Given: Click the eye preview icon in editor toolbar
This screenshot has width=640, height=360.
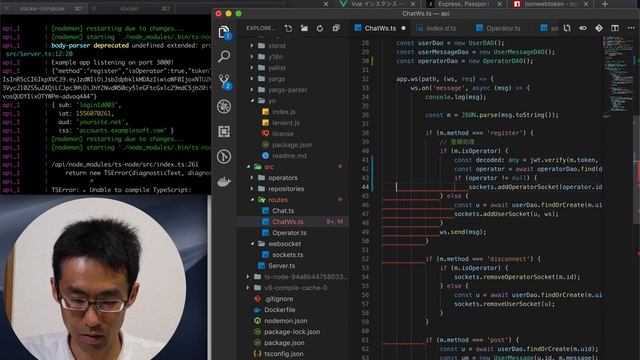Looking at the screenshot, I should (583, 28).
